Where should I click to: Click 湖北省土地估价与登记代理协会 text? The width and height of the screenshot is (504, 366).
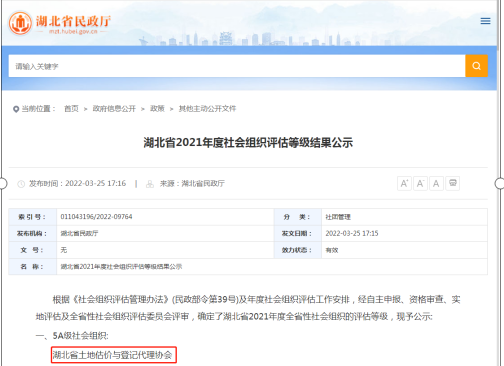pyautogui.click(x=113, y=355)
